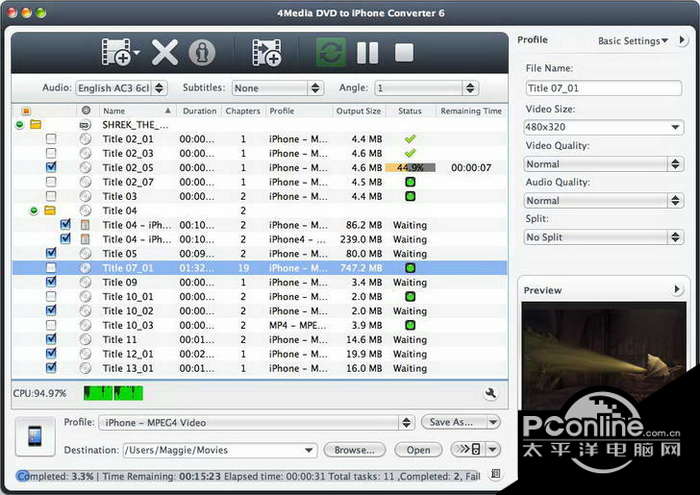The height and width of the screenshot is (495, 700).
Task: Remove selected item with the X icon
Action: 165,52
